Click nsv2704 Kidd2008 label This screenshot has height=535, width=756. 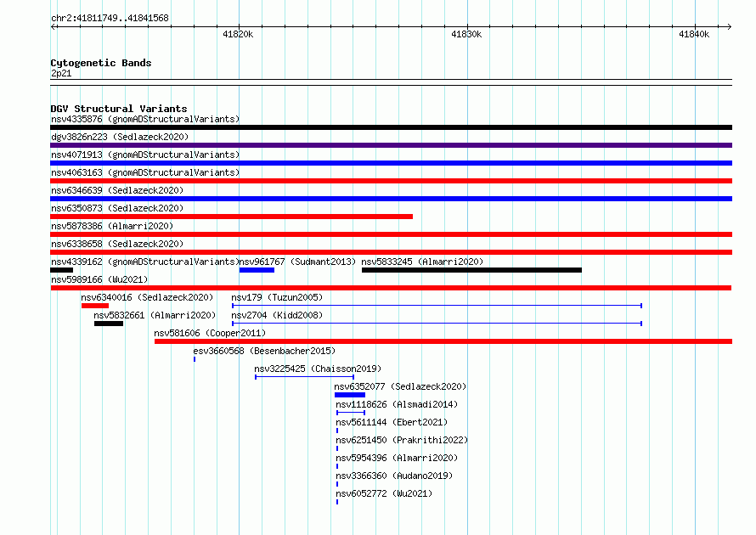277,315
